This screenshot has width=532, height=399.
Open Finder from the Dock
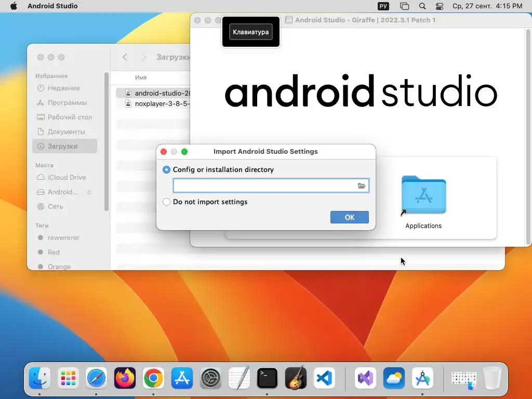point(39,378)
